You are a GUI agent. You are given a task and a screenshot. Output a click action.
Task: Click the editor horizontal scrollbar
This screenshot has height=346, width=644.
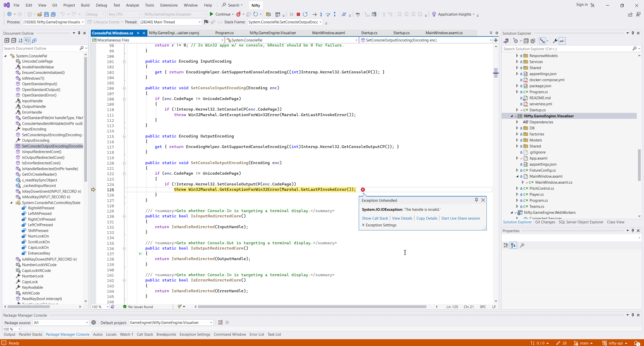(312, 307)
